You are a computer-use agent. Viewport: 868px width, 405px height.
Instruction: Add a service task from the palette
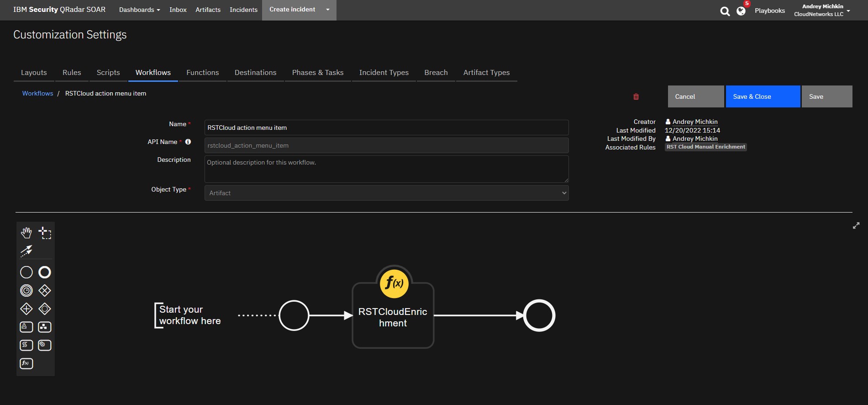[x=45, y=345]
